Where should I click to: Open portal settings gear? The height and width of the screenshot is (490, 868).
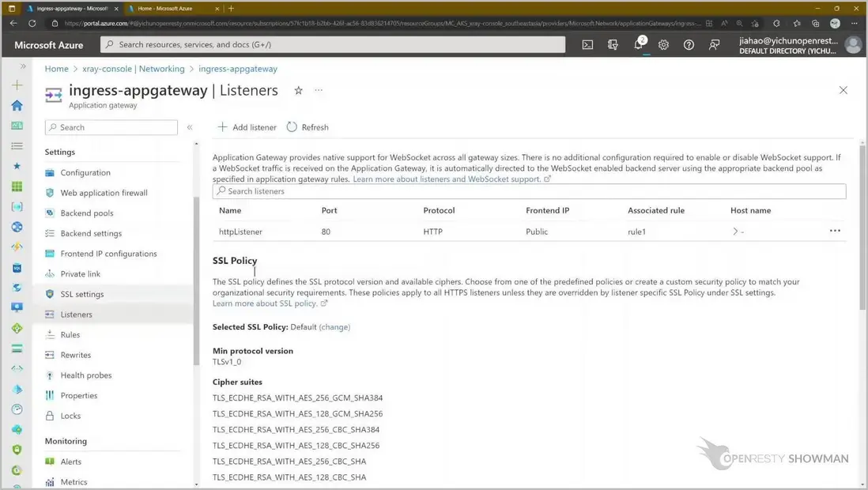point(663,45)
